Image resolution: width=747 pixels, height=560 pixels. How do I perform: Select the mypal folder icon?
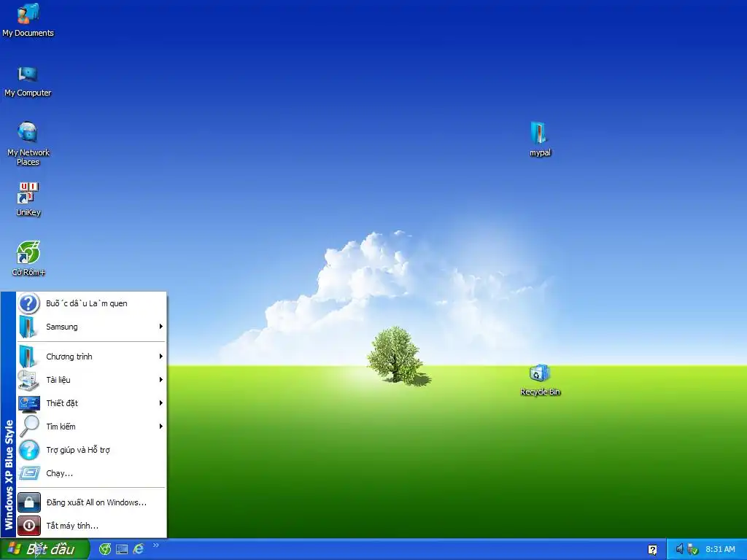(x=540, y=139)
